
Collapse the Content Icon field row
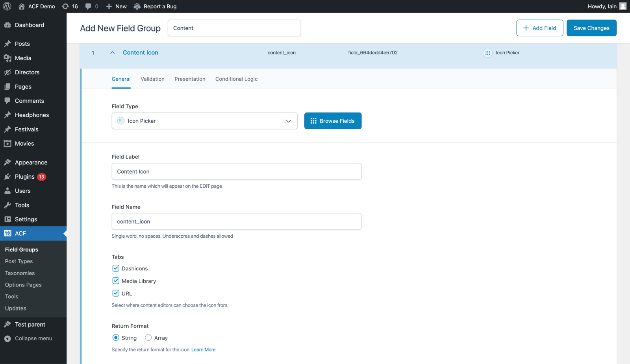(113, 53)
